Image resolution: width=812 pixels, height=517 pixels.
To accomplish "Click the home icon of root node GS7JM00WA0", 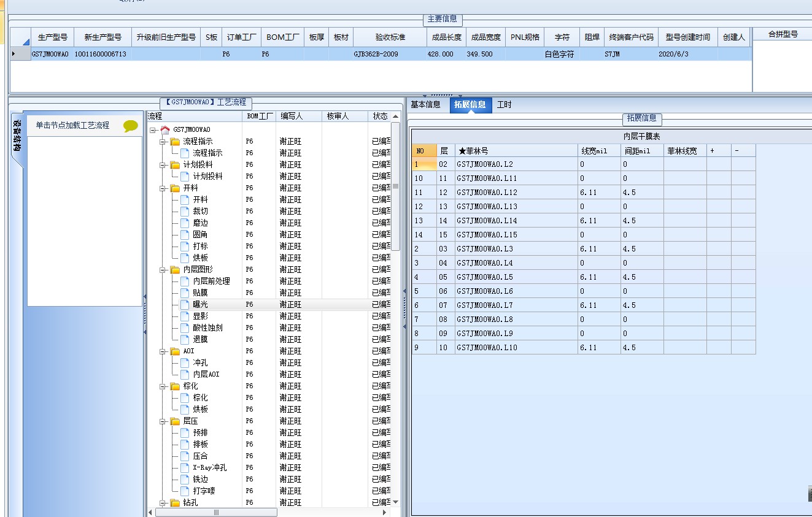I will click(x=164, y=129).
